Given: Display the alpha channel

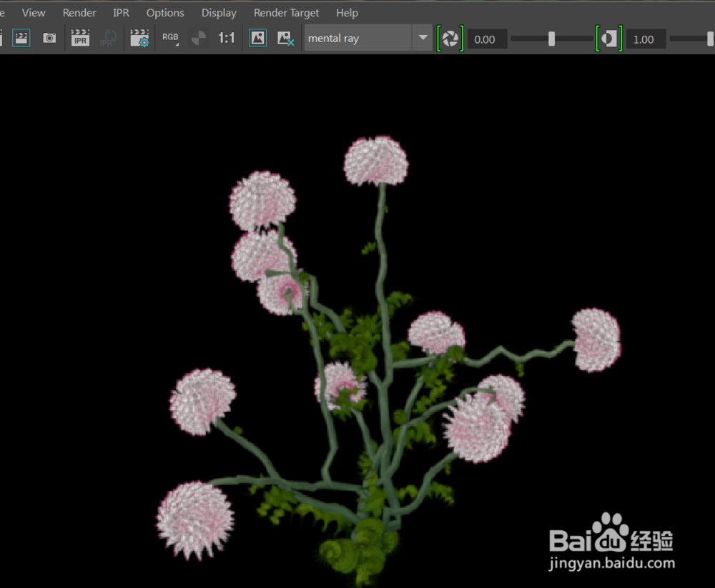Looking at the screenshot, I should (x=198, y=39).
